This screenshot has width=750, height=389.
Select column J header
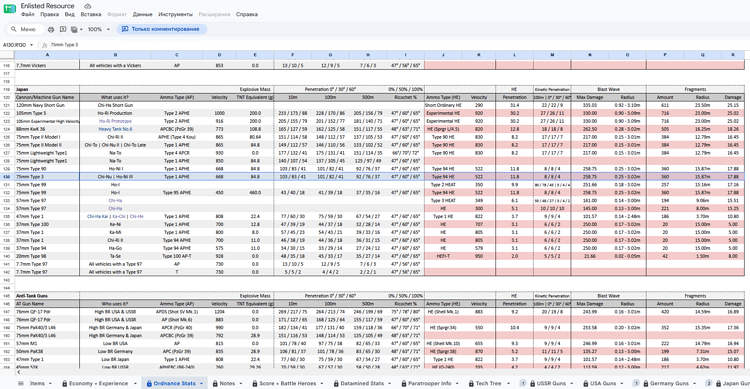pos(443,55)
